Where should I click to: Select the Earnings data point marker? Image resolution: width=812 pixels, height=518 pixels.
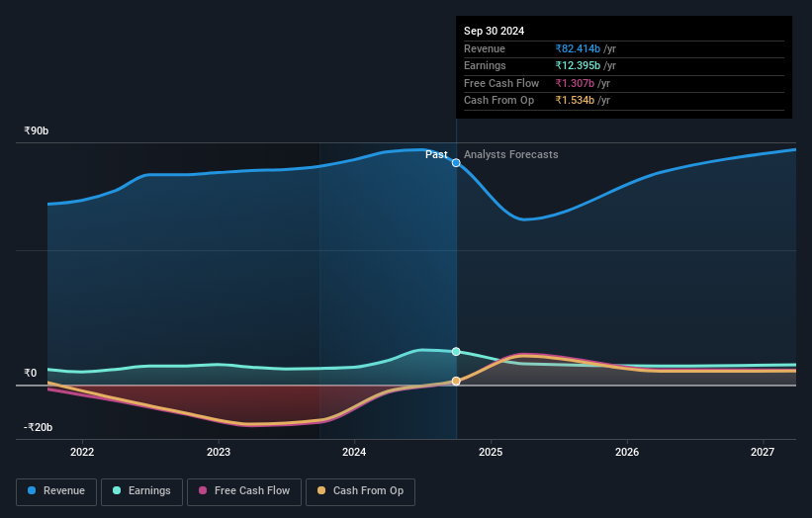(456, 351)
